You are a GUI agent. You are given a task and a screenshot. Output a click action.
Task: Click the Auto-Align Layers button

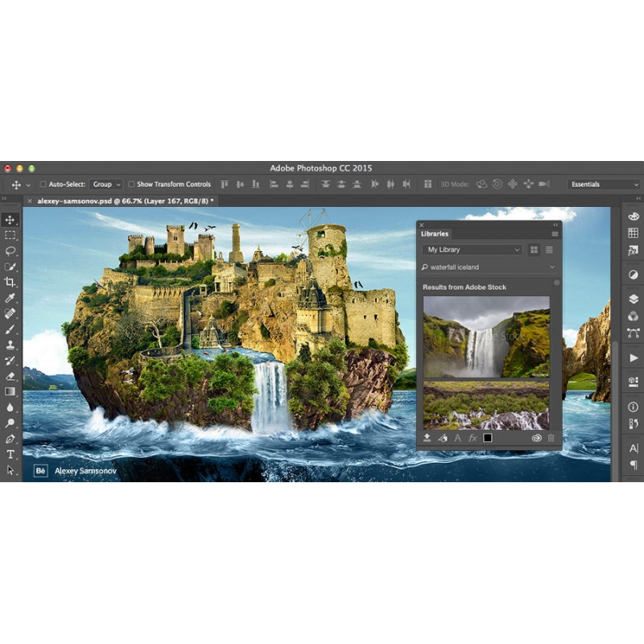pyautogui.click(x=427, y=184)
